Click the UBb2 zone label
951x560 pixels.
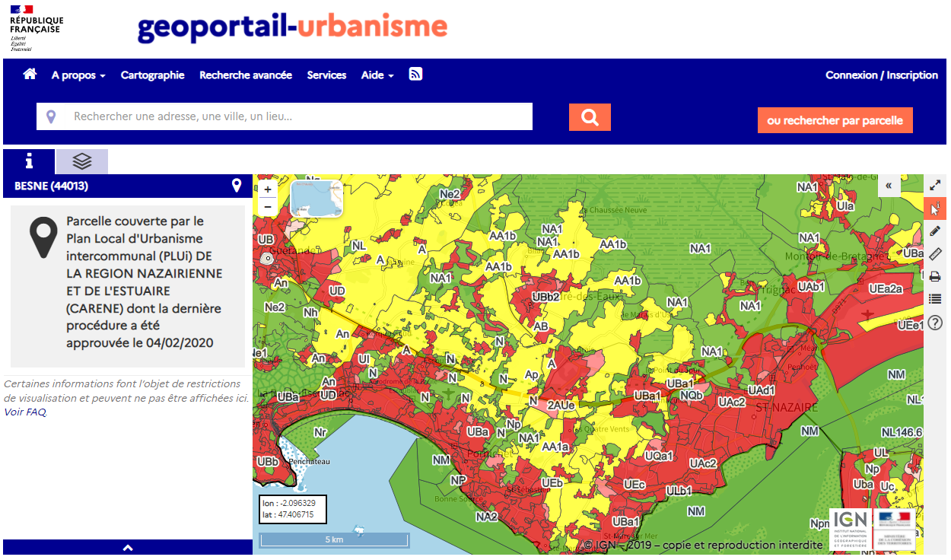546,297
